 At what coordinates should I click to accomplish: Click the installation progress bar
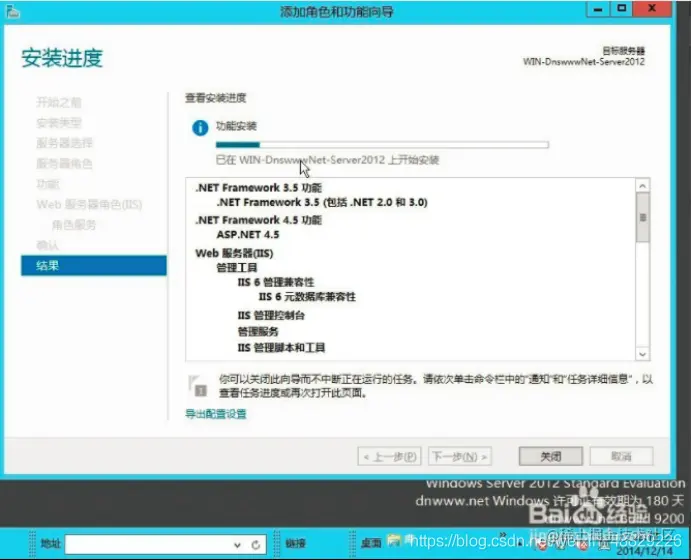[x=382, y=145]
